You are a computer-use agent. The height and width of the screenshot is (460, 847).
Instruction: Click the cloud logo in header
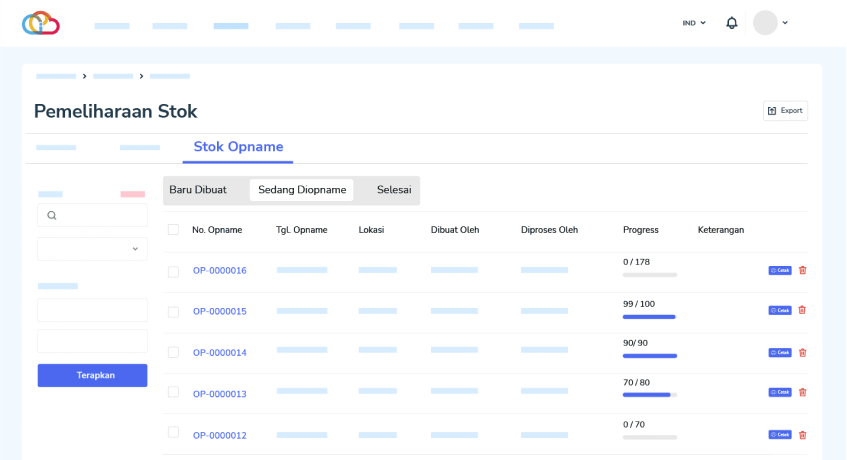coord(41,23)
